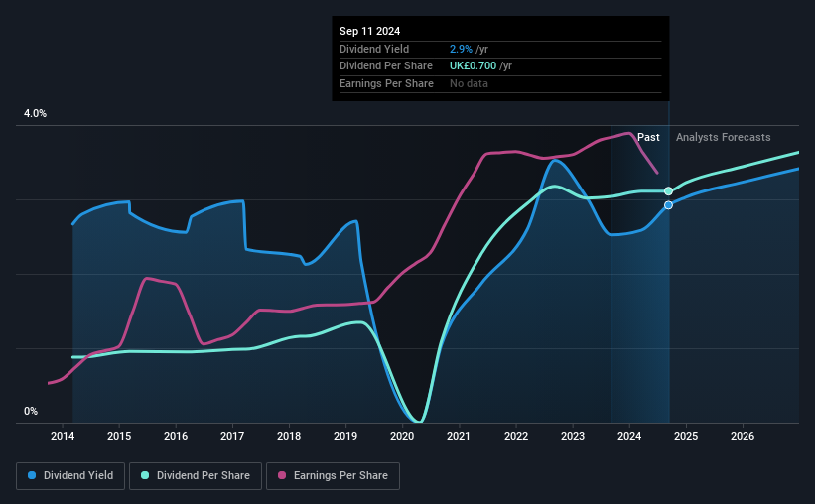Click the 2025 x-axis label
This screenshot has width=815, height=504.
(686, 436)
